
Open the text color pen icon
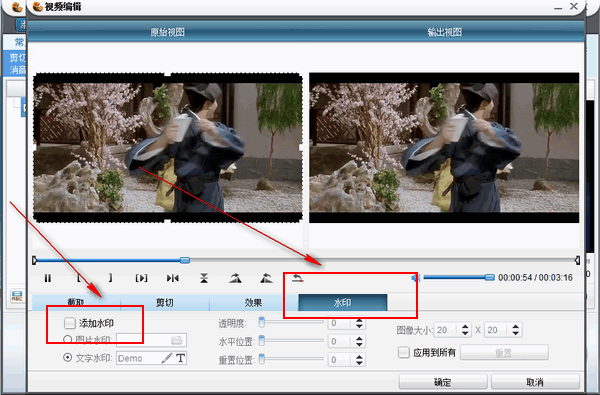click(x=167, y=358)
